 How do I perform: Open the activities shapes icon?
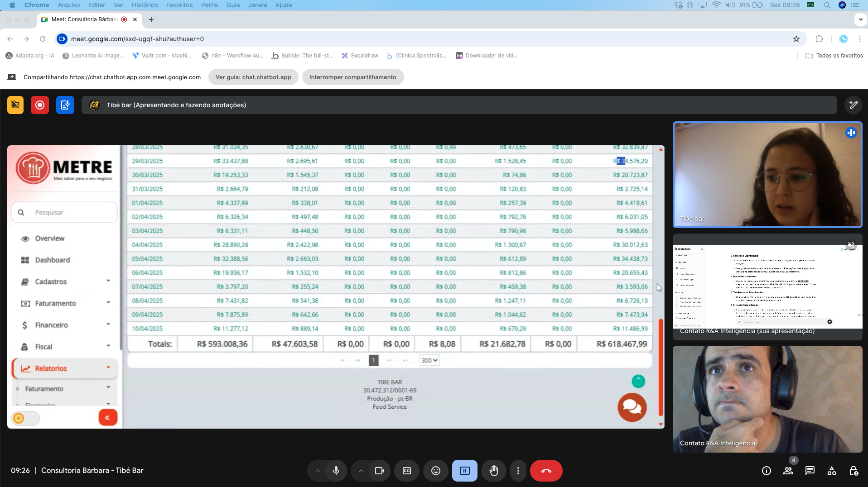coord(832,471)
